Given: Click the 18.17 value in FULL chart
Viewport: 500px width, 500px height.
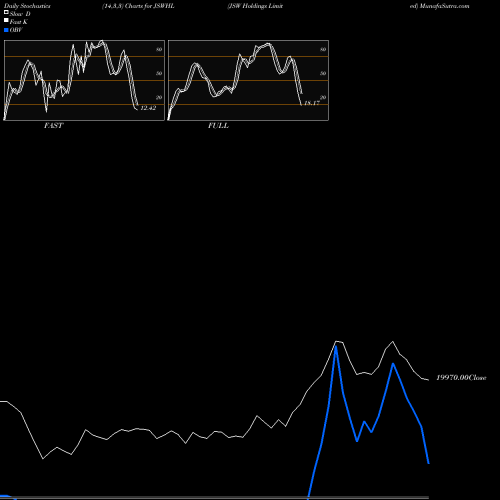Looking at the screenshot, I should pos(312,103).
